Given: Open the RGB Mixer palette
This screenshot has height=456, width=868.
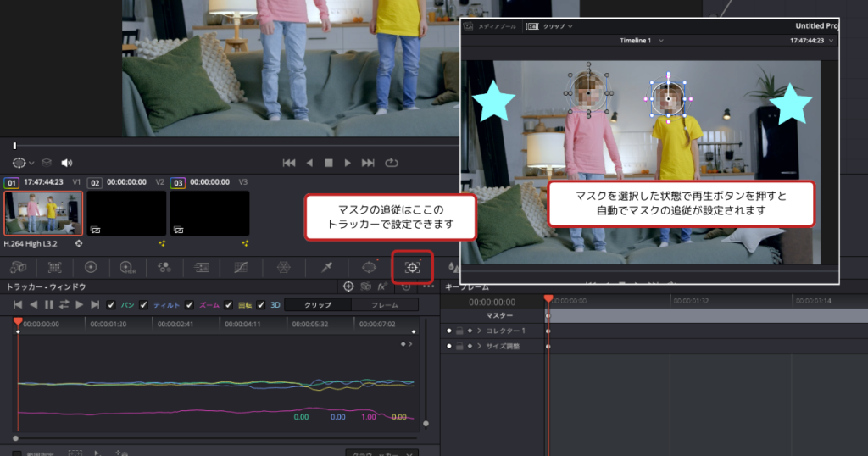Looking at the screenshot, I should 164,267.
